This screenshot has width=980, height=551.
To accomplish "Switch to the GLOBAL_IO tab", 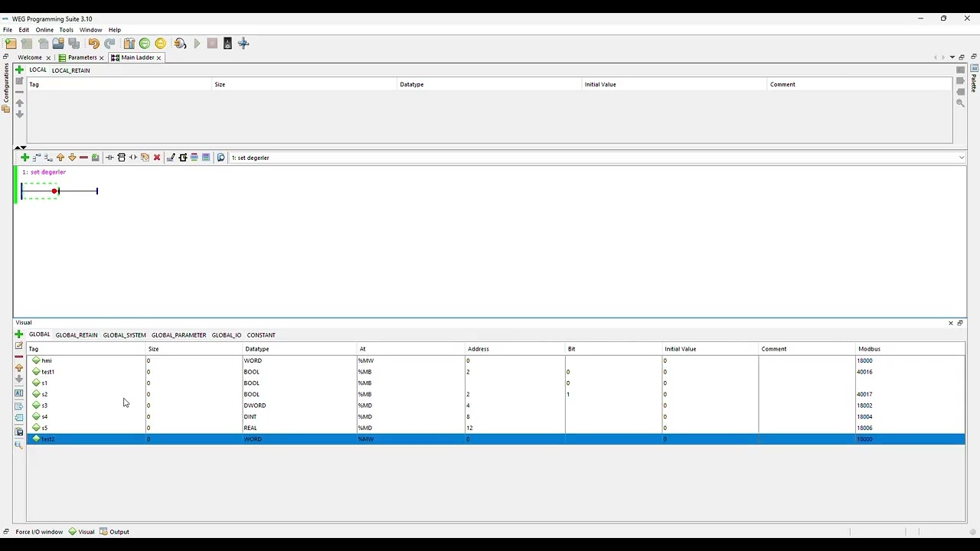I will point(227,335).
